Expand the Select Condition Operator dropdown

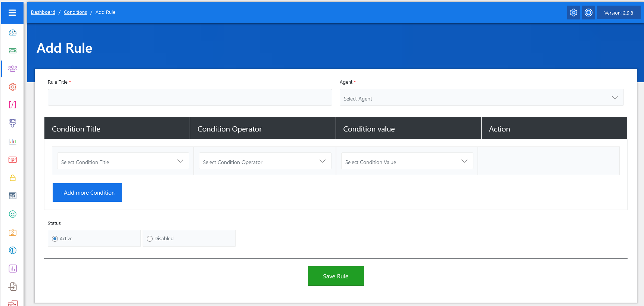[x=265, y=161]
